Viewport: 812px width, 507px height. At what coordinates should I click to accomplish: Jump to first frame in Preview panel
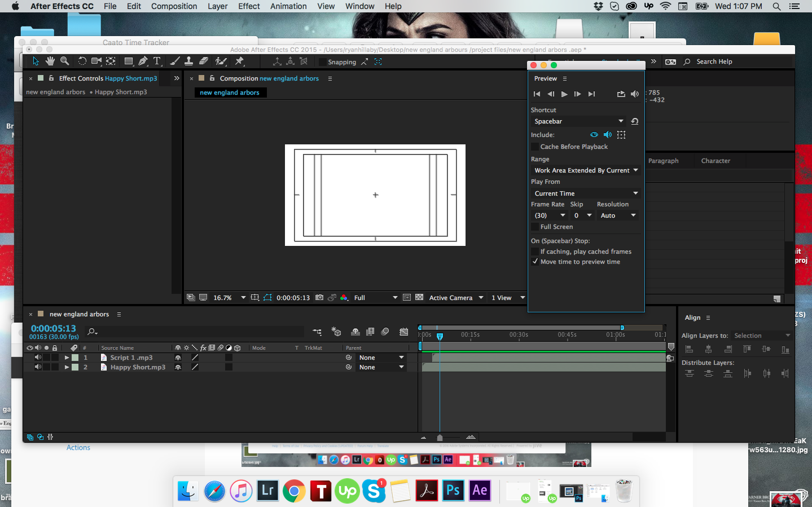[x=537, y=94]
